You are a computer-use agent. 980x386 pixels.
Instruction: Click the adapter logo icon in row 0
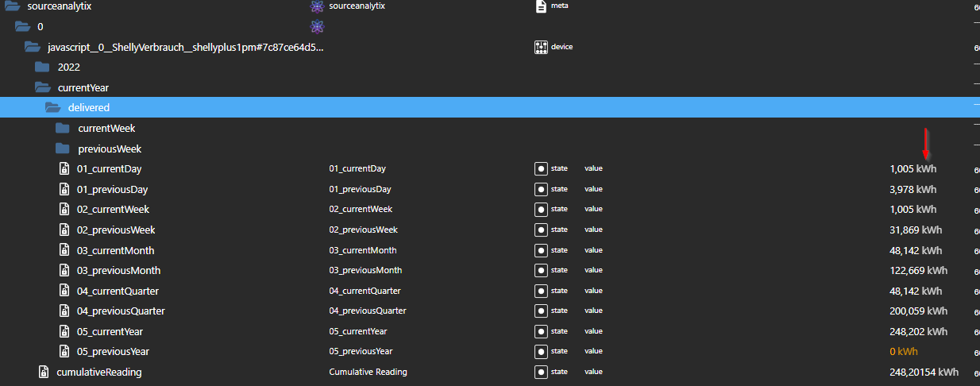(317, 27)
